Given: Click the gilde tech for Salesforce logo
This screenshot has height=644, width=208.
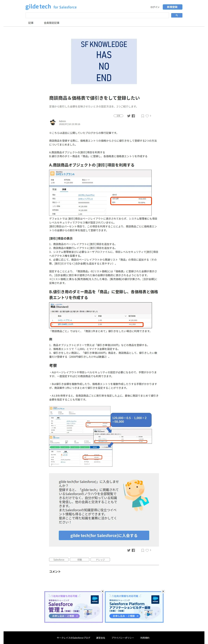Looking at the screenshot, I should [x=51, y=7].
